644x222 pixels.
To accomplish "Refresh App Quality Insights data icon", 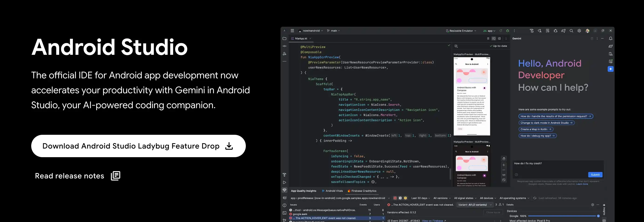I will (x=535, y=198).
